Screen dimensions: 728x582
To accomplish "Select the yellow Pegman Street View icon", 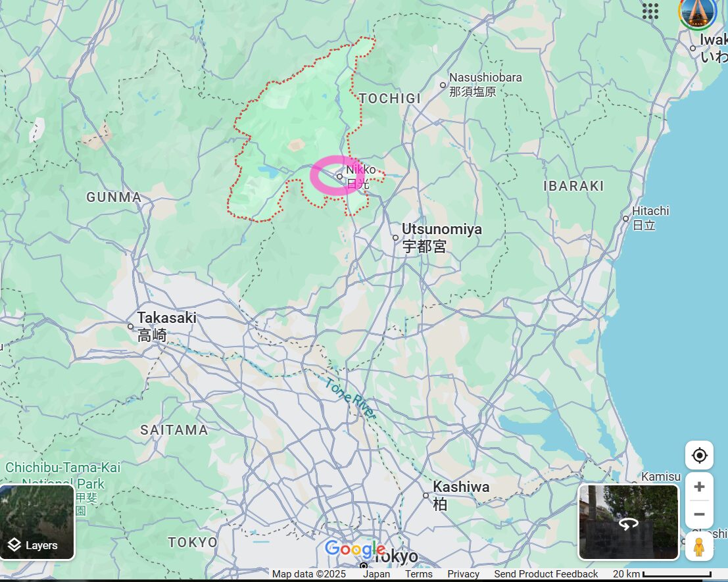I will (x=699, y=546).
